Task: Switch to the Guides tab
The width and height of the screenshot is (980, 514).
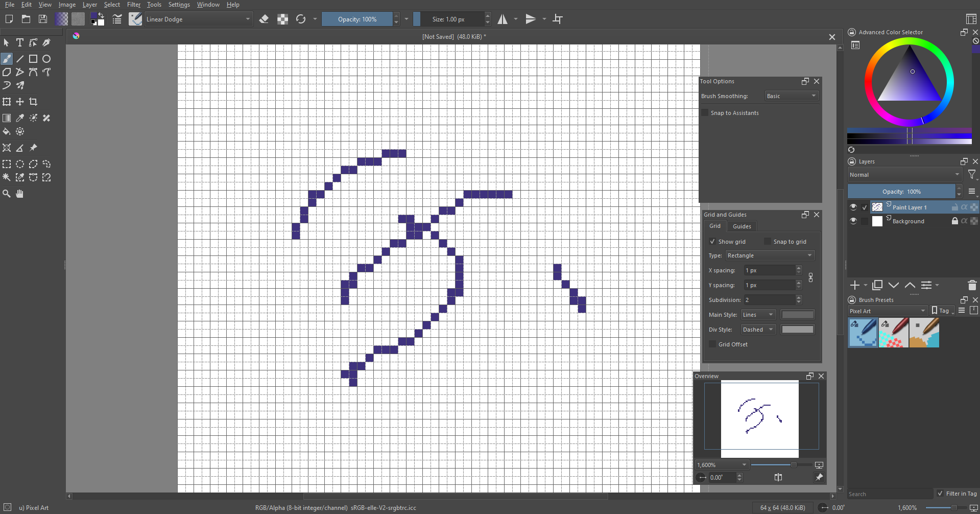Action: pos(742,226)
